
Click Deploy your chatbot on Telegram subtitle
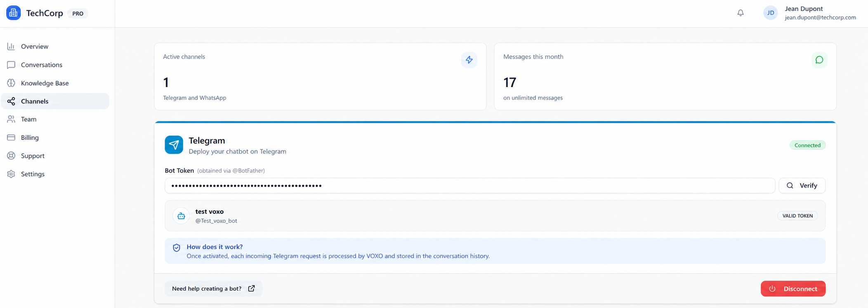pyautogui.click(x=237, y=151)
